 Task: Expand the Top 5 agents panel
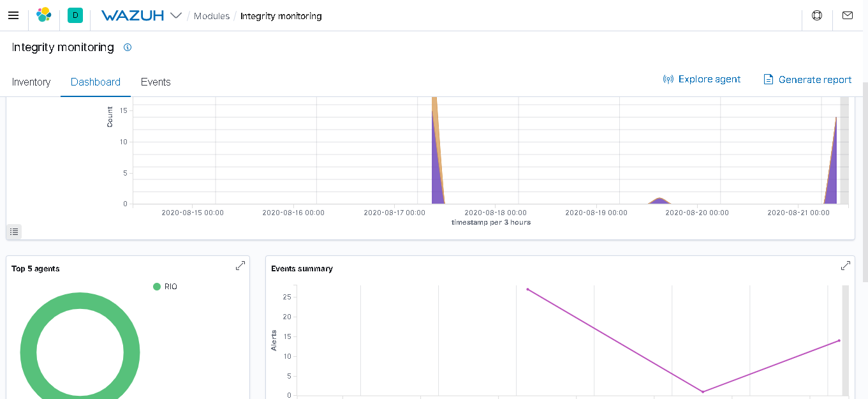click(x=240, y=266)
